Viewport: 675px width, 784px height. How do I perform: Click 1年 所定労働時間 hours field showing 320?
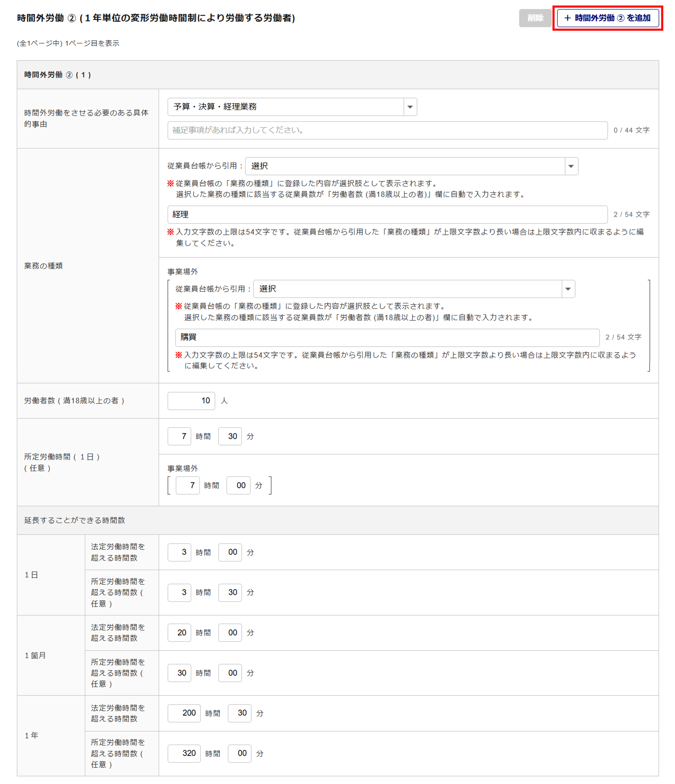coord(184,753)
